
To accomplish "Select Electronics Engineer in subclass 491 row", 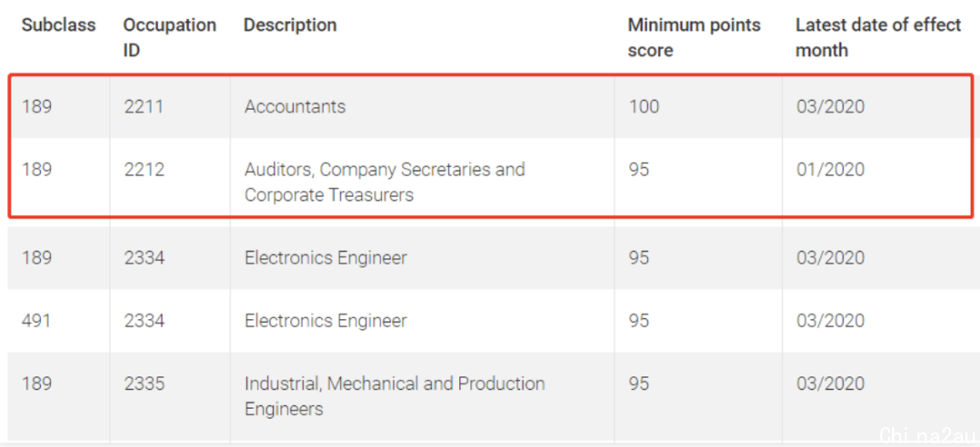I will click(x=326, y=321).
